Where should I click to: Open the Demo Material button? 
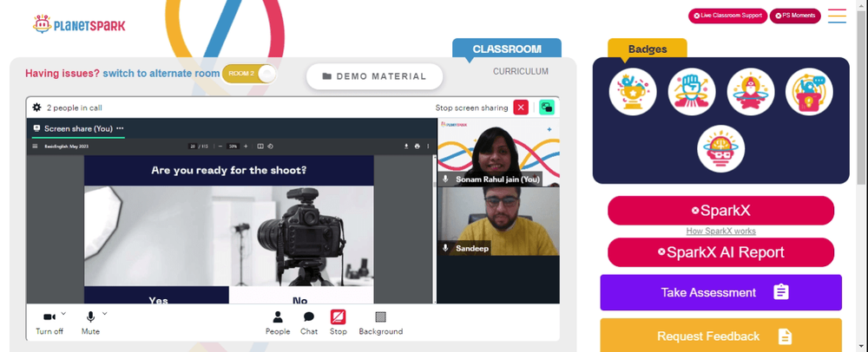pyautogui.click(x=374, y=76)
